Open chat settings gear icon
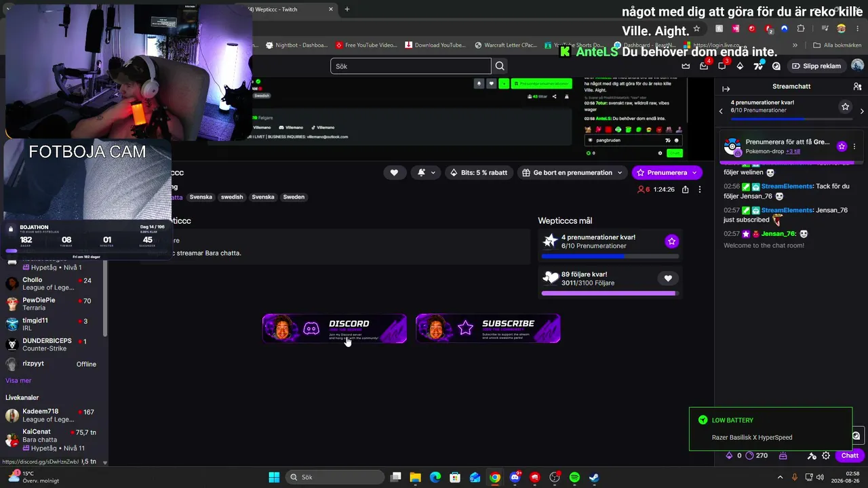The height and width of the screenshot is (488, 868). click(x=826, y=456)
